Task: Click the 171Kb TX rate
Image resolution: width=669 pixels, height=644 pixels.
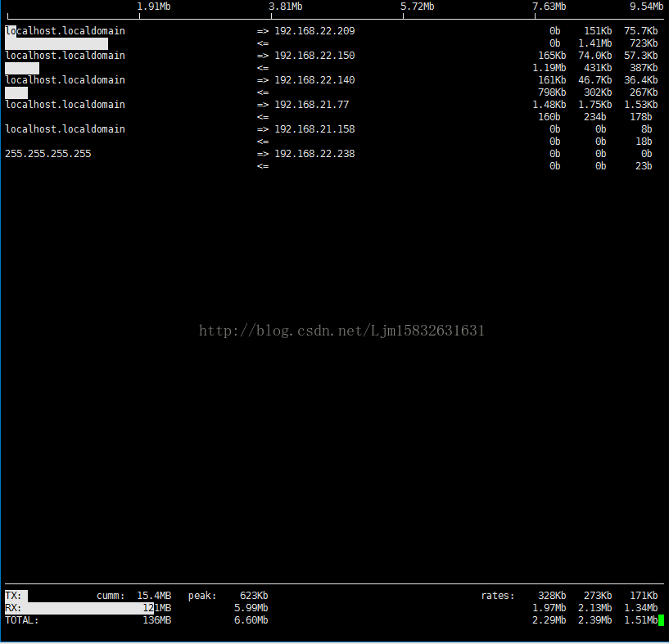Action: pos(644,596)
